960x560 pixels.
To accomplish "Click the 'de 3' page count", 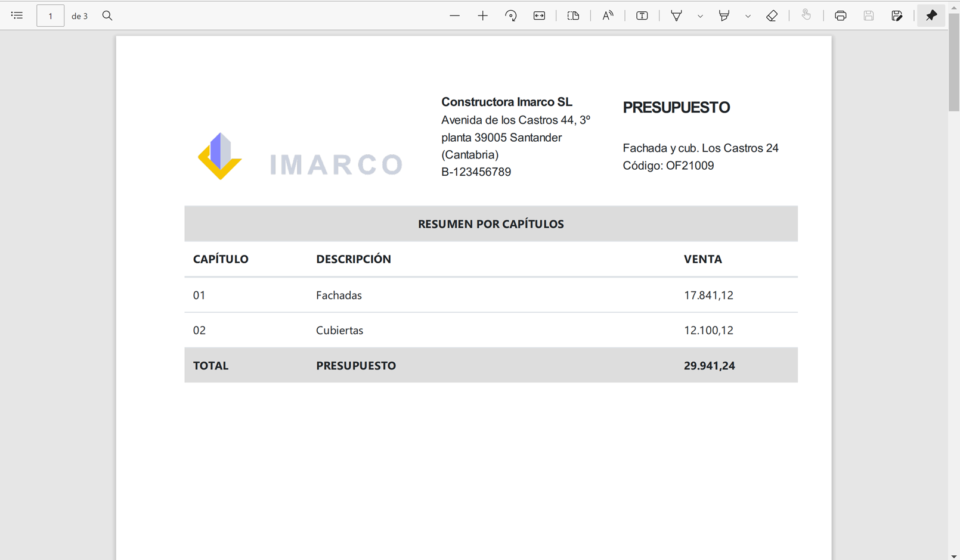I will [79, 16].
